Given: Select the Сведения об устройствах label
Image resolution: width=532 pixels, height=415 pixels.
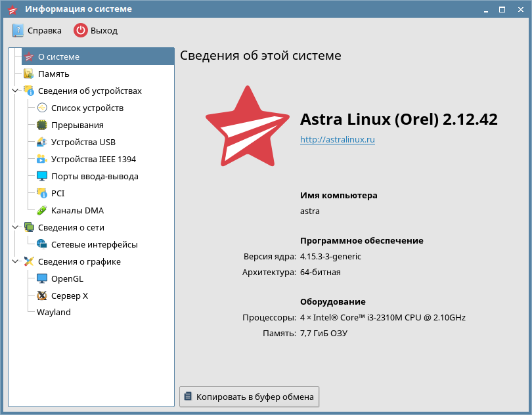Looking at the screenshot, I should click(x=90, y=91).
